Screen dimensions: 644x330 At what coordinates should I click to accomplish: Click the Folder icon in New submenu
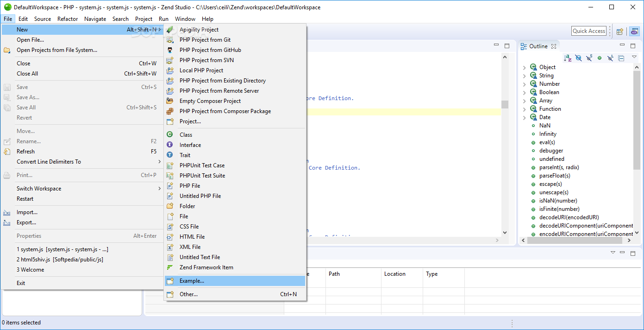tap(170, 206)
